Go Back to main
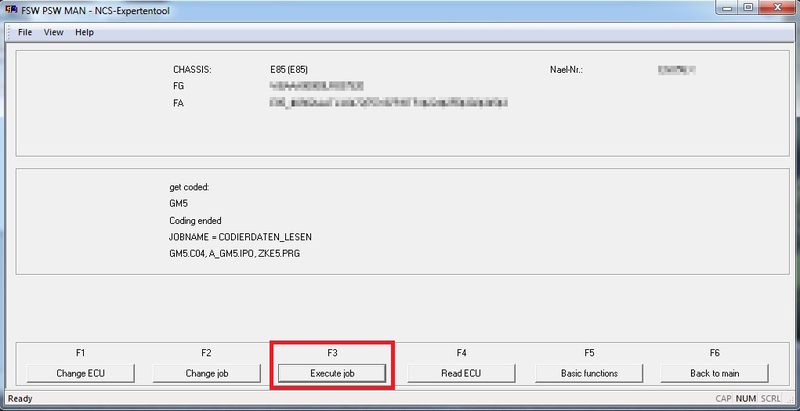The width and height of the screenshot is (800, 411). (714, 373)
